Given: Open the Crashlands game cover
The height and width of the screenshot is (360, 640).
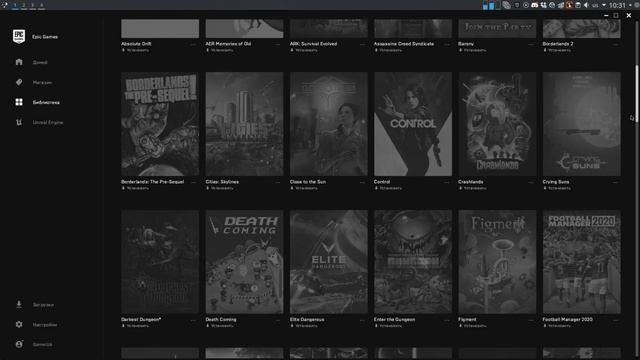Looking at the screenshot, I should pos(497,124).
